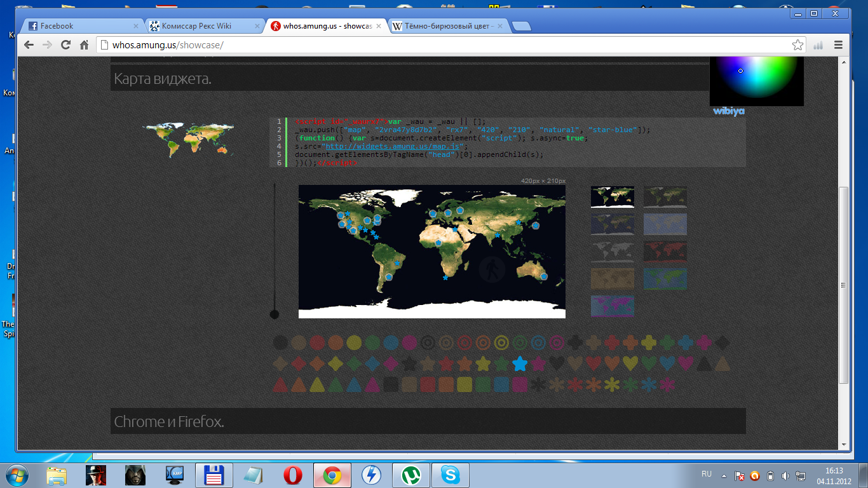This screenshot has width=868, height=488.
Task: Choose the yellow diamond marker
Action: pos(336,363)
